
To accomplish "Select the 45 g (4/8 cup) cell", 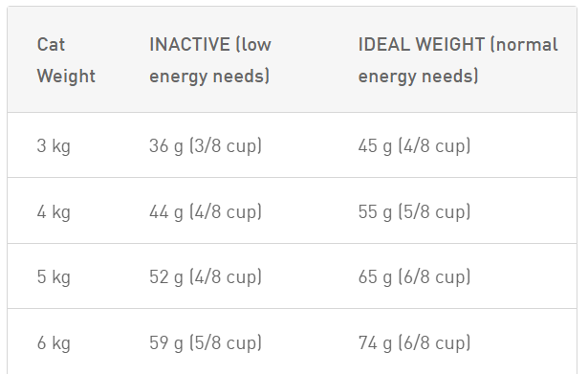I will tap(414, 145).
